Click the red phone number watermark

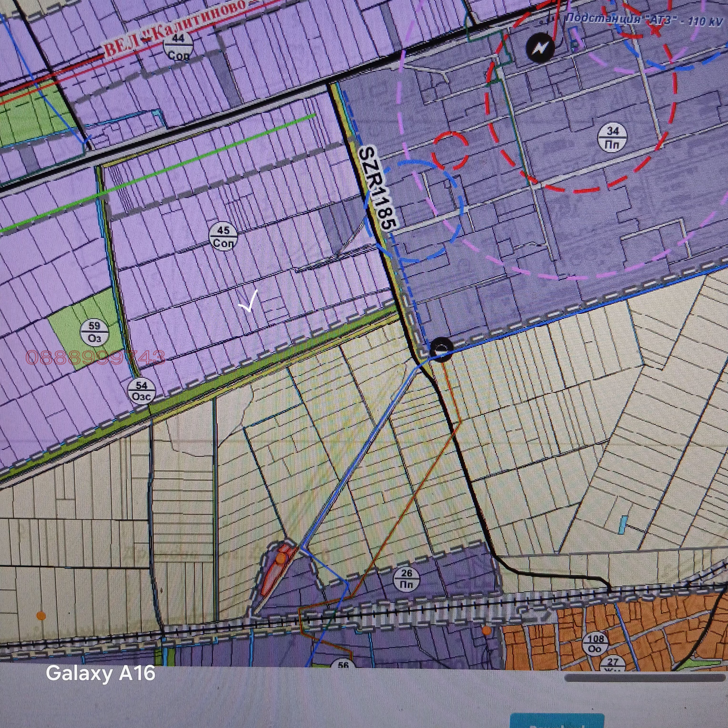(x=95, y=358)
